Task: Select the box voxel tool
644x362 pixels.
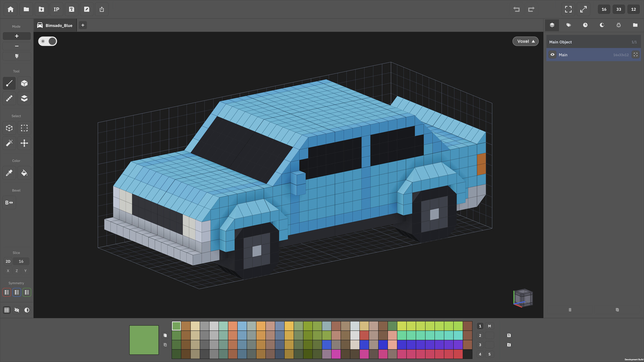Action: pyautogui.click(x=24, y=83)
